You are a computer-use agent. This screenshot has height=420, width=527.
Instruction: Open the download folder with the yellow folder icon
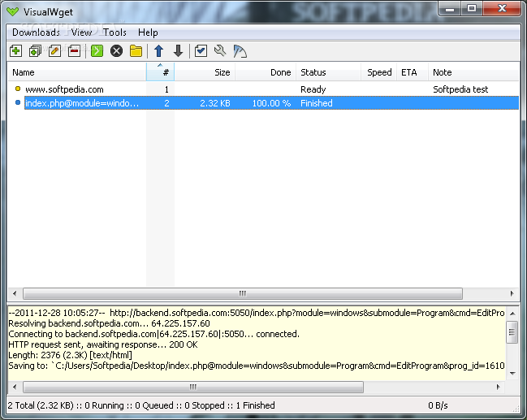[x=136, y=51]
